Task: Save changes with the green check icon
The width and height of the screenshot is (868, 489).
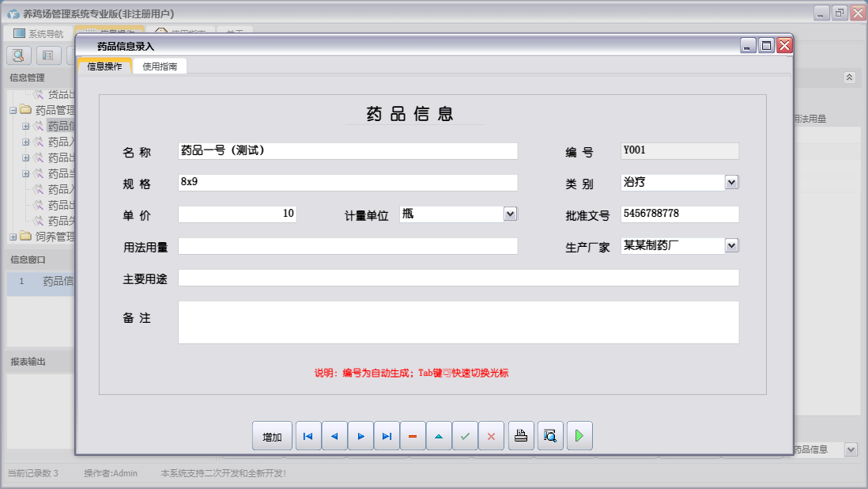Action: pyautogui.click(x=465, y=435)
